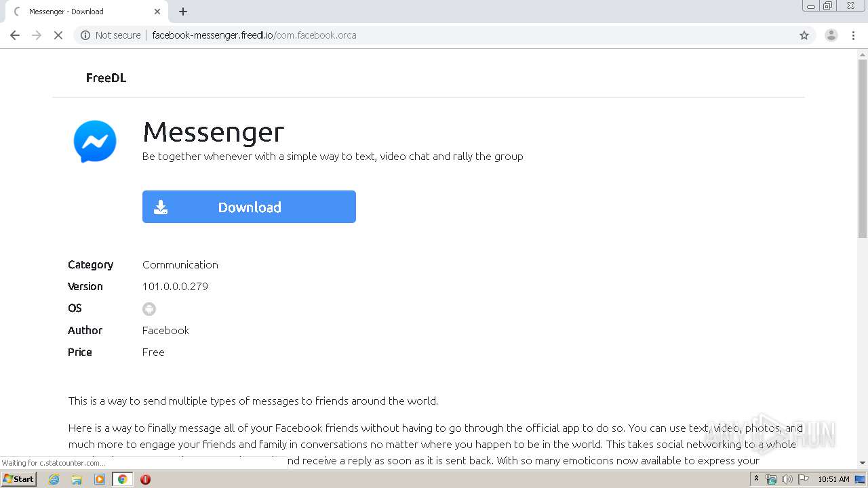
Task: Click the tagline starting 'Be together whenever'
Action: click(x=333, y=156)
